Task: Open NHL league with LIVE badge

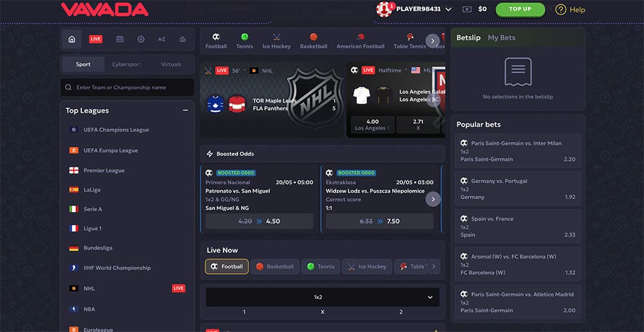Action: point(128,288)
